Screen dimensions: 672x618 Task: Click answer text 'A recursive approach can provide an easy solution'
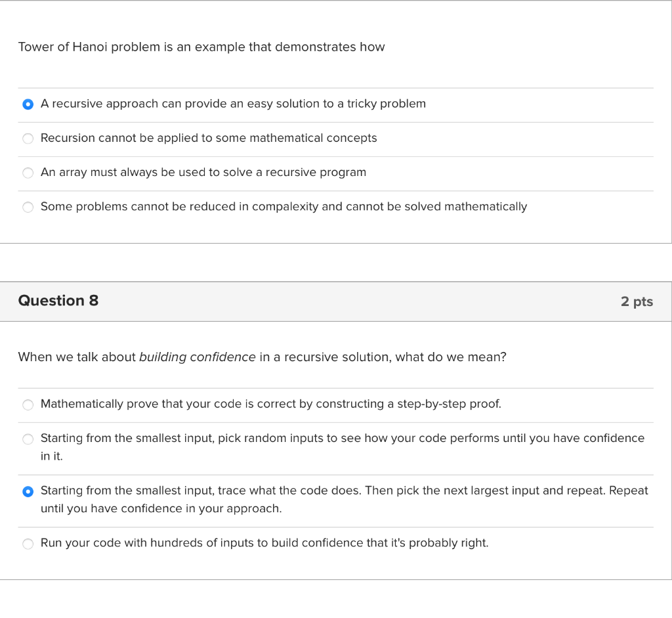tap(233, 104)
